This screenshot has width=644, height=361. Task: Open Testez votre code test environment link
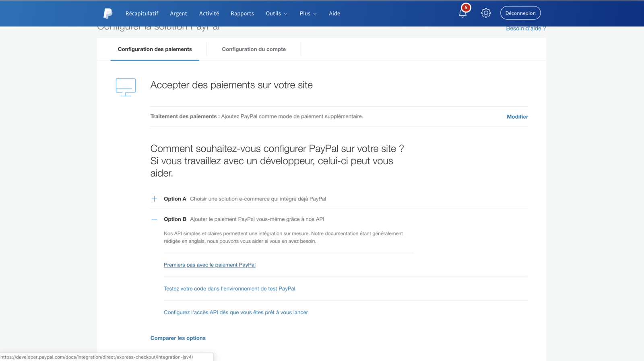pyautogui.click(x=229, y=289)
